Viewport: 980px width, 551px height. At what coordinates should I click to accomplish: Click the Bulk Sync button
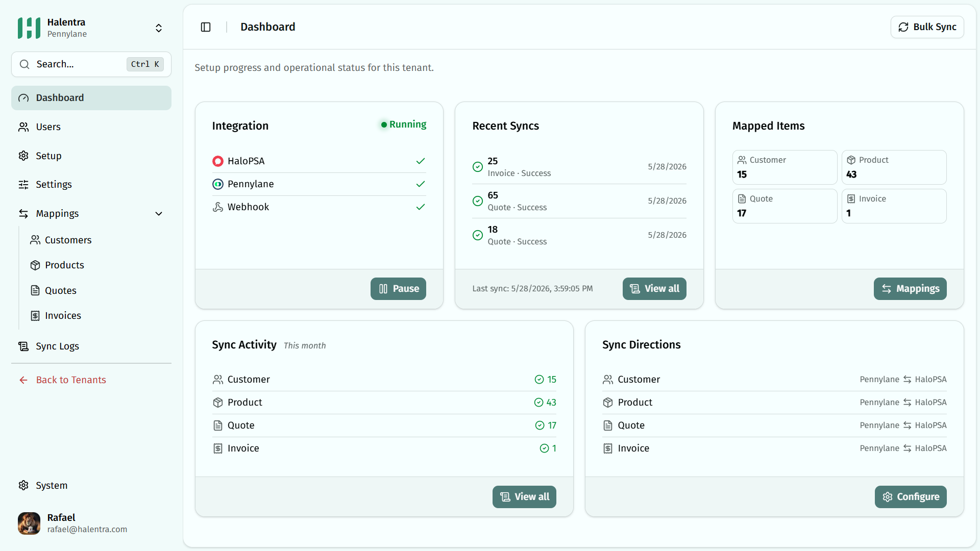tap(927, 27)
